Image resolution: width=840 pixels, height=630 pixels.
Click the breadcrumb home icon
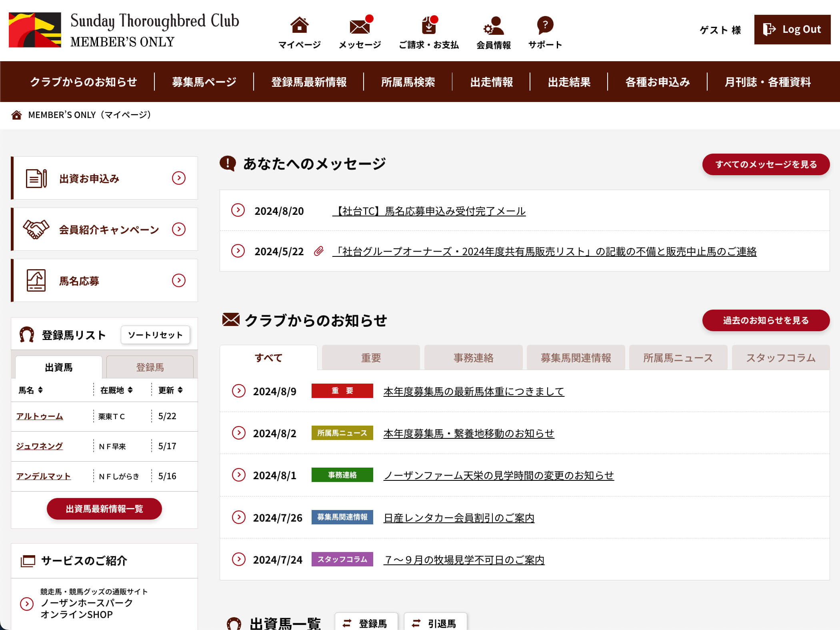pos(16,115)
